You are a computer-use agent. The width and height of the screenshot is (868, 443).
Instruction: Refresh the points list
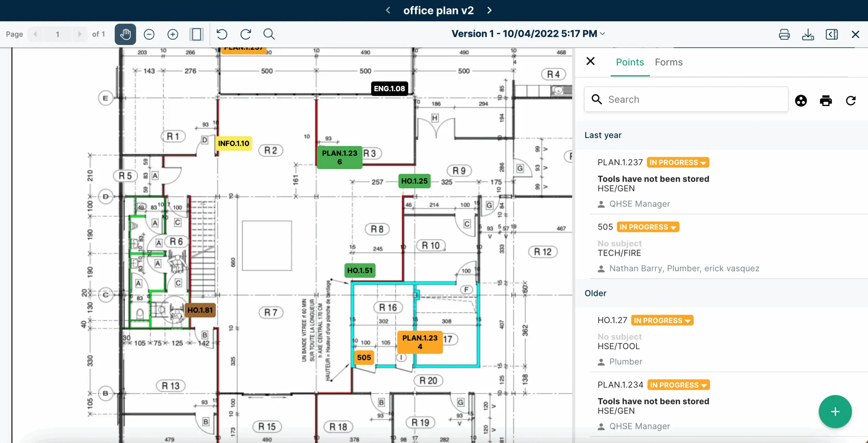(x=850, y=101)
